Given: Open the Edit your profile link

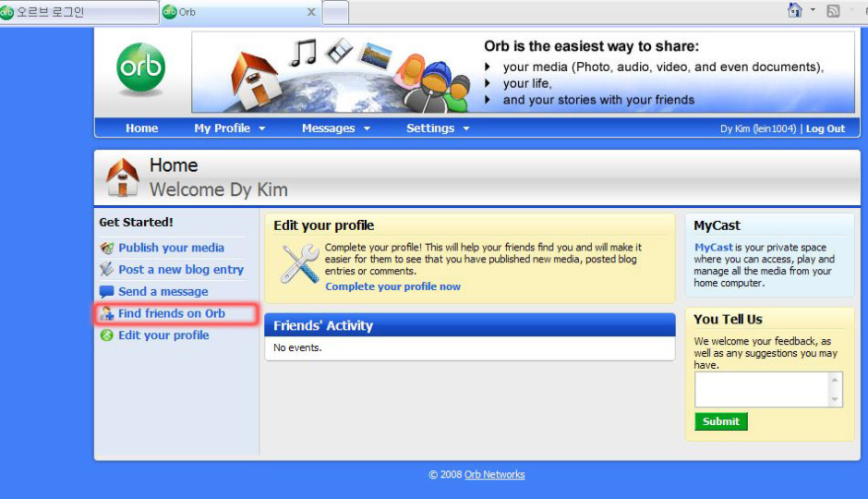Looking at the screenshot, I should [163, 335].
